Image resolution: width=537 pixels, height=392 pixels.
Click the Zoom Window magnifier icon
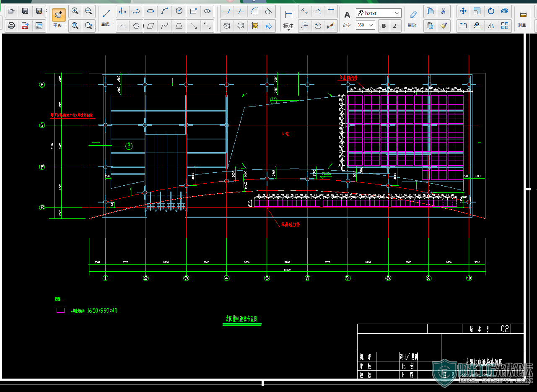point(75,26)
